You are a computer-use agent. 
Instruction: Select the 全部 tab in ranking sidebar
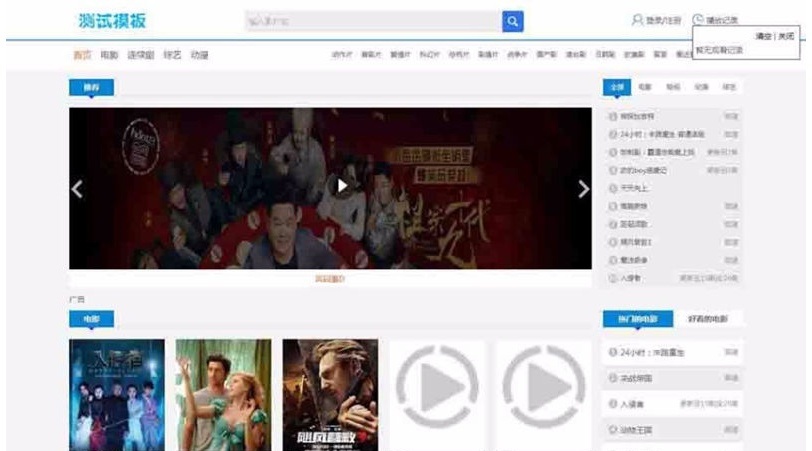617,87
